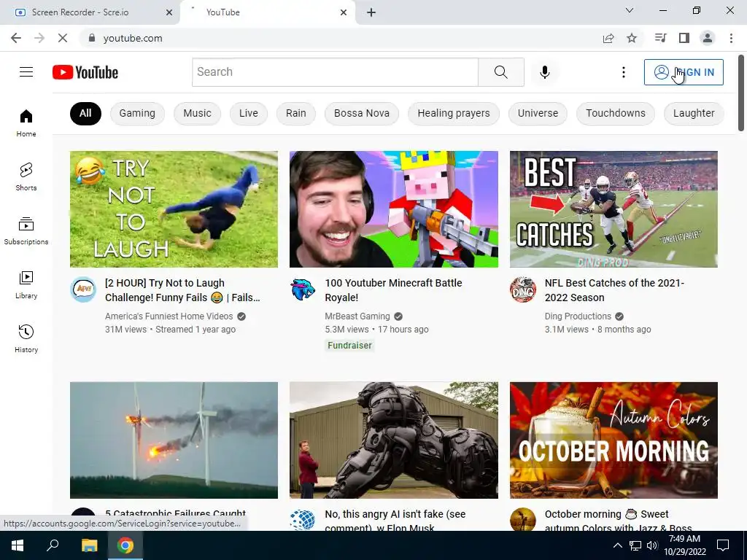Open Windows taskbar search
Image resolution: width=747 pixels, height=560 pixels.
tap(53, 545)
